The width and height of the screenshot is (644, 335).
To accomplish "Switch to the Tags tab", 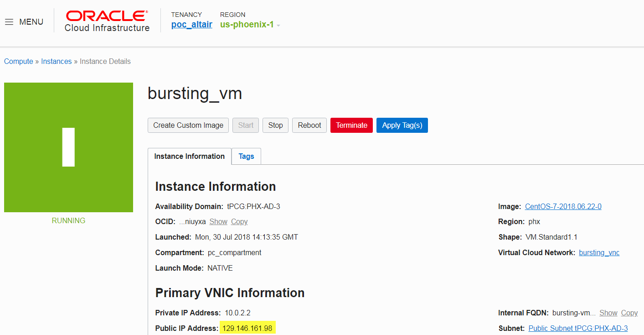I will click(x=246, y=156).
